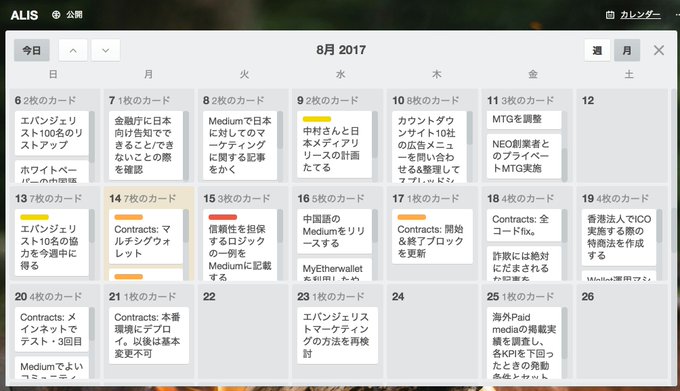Jump to today with 今日 button
This screenshot has width=680, height=391.
32,50
